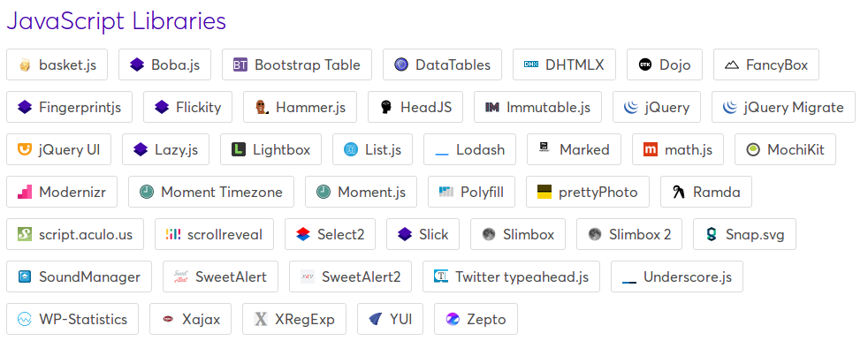Click the YUI blue fin icon
Viewport: 868px width, 356px height.
tap(376, 320)
